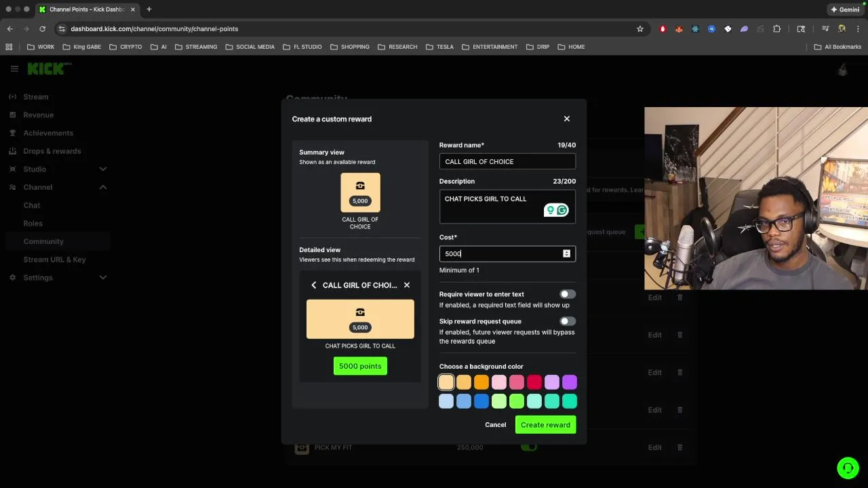Open the ENTERTAINMENT bookmarks folder
The height and width of the screenshot is (488, 868).
[x=490, y=47]
